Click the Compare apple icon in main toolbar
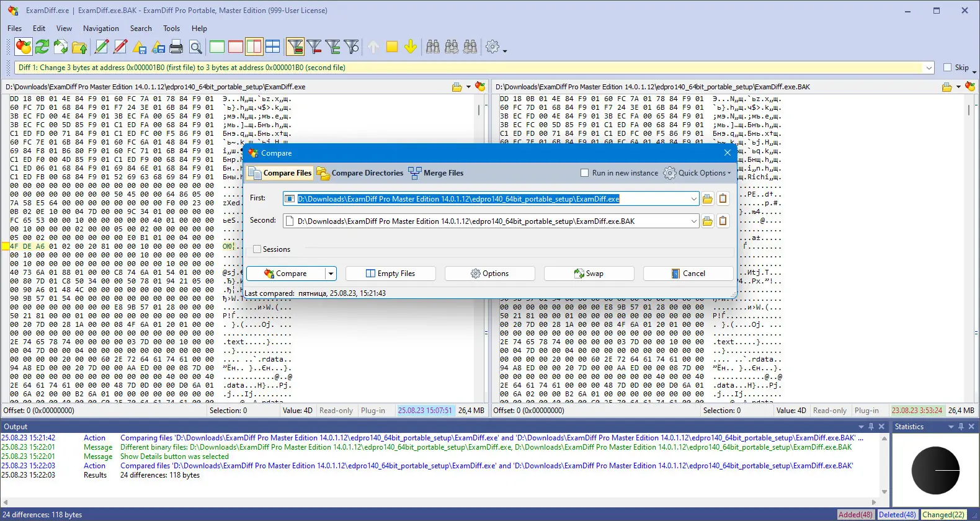 24,47
